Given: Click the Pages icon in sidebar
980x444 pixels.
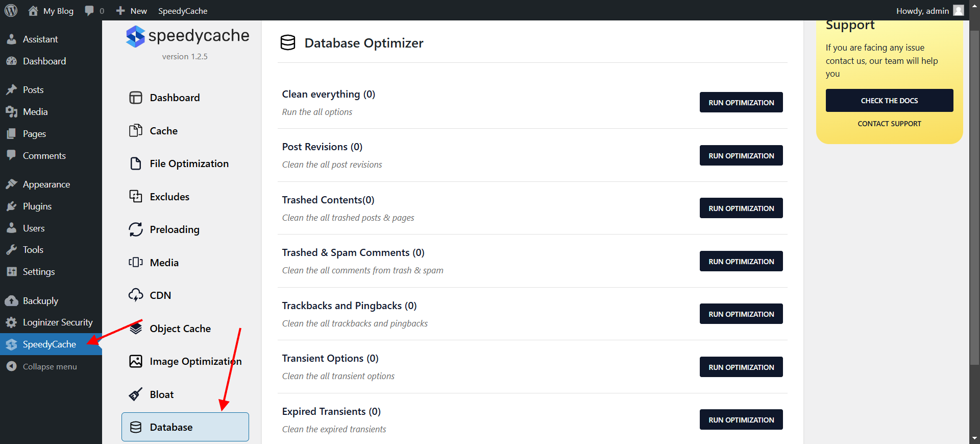Looking at the screenshot, I should click(x=12, y=134).
